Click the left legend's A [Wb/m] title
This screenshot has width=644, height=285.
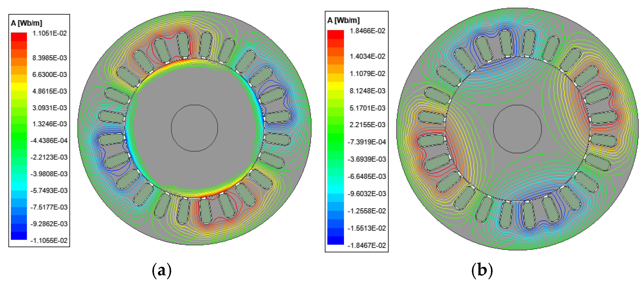coord(27,23)
